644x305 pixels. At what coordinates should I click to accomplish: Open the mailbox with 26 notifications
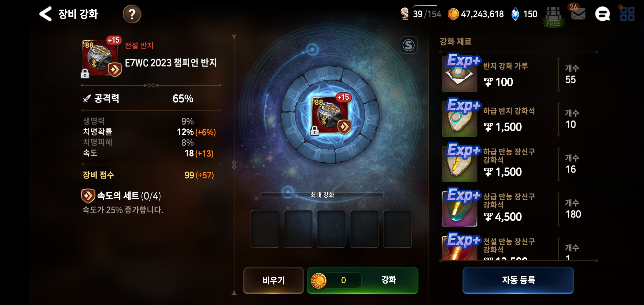(578, 14)
